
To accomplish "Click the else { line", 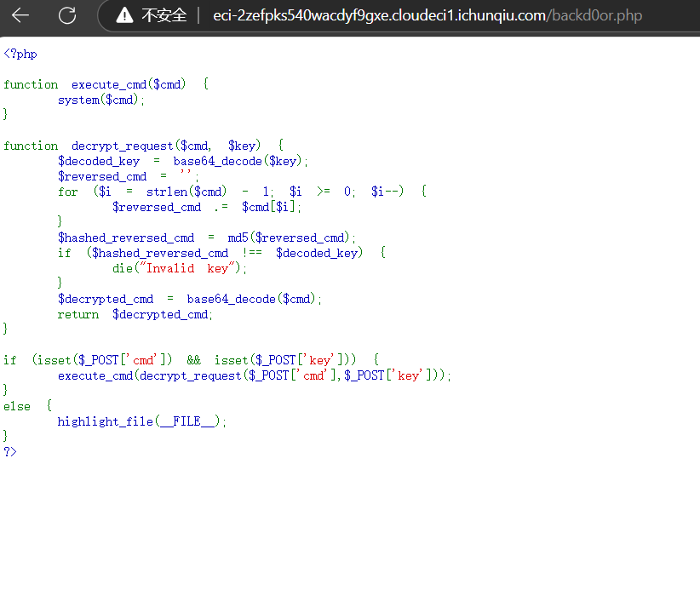I will pyautogui.click(x=28, y=406).
